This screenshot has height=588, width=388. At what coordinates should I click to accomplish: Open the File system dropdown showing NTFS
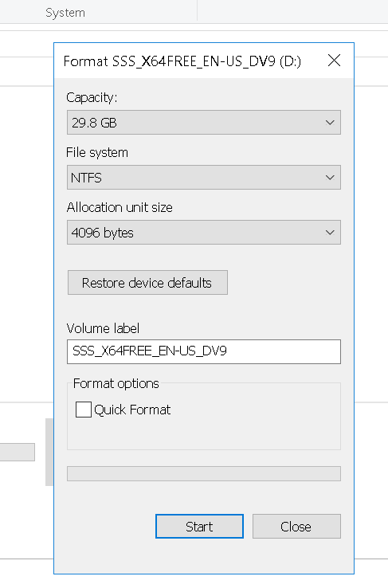click(203, 178)
